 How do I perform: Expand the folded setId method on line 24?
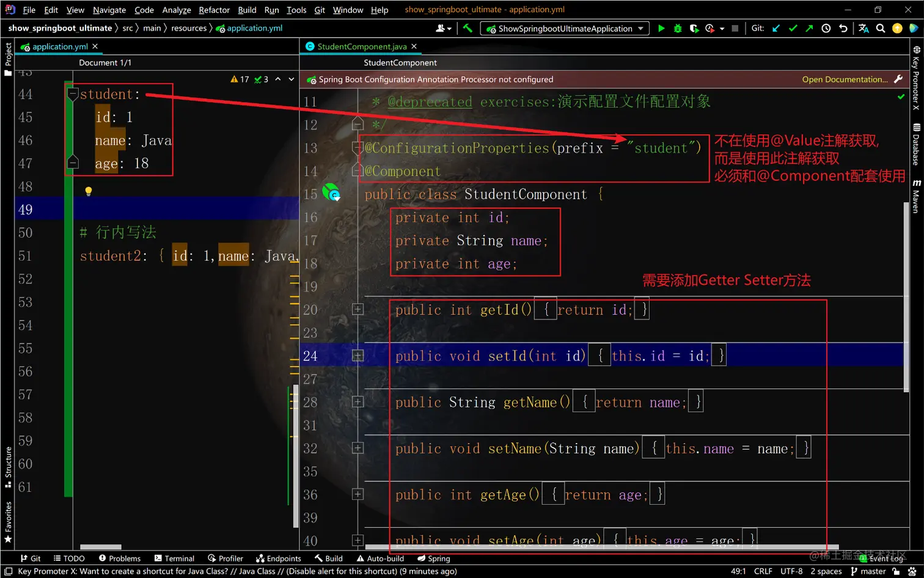pos(358,356)
